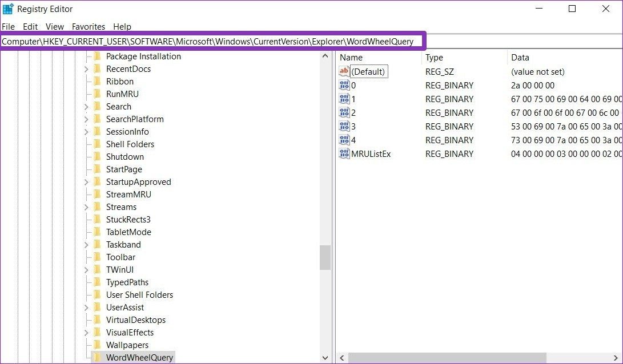Click the Ribbon folder icon

(x=97, y=82)
